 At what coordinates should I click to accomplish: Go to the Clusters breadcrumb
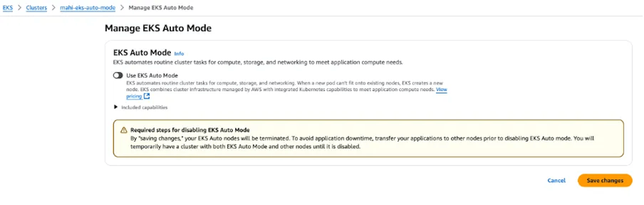tap(37, 7)
